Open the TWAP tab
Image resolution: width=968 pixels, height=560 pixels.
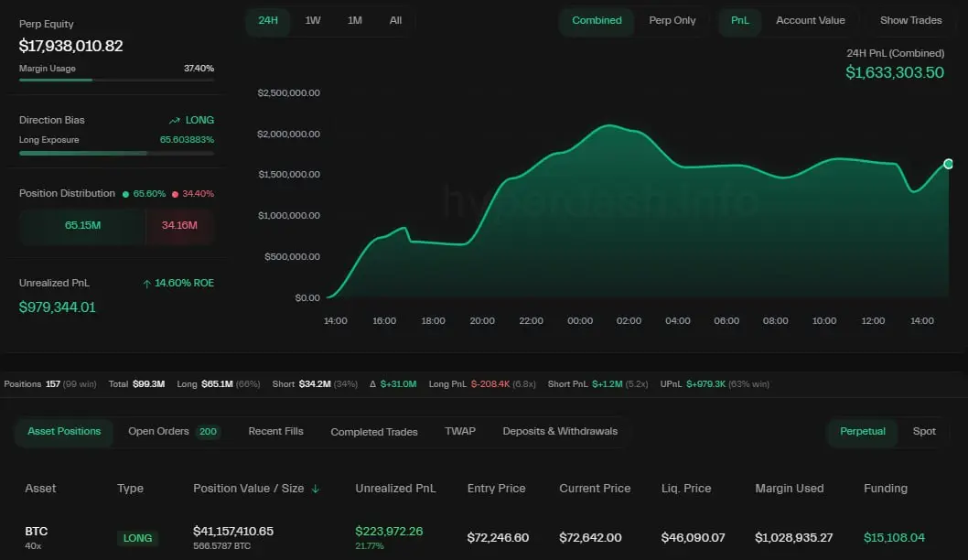460,431
